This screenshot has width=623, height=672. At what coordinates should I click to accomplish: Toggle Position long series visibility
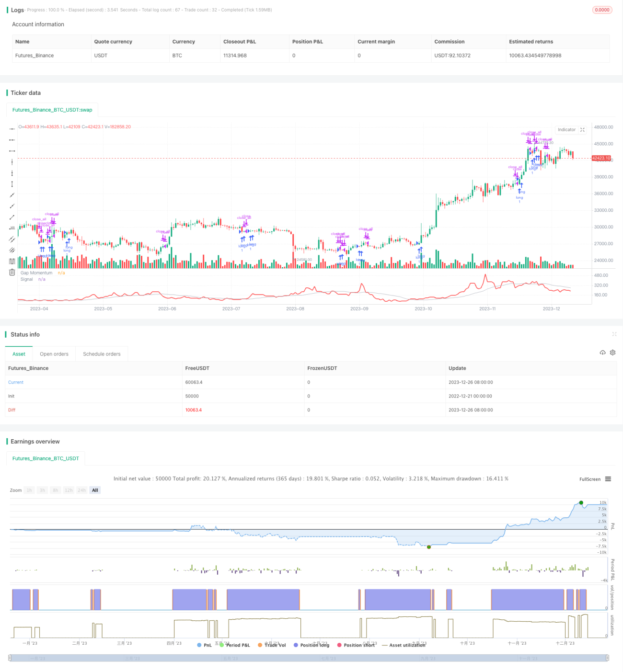point(311,645)
